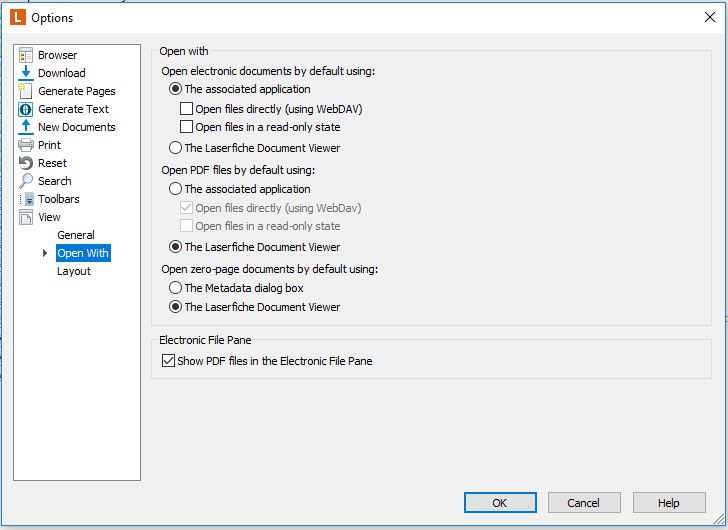This screenshot has width=728, height=530.
Task: Check Open files in a read-only state for electronic documents
Action: 186,127
